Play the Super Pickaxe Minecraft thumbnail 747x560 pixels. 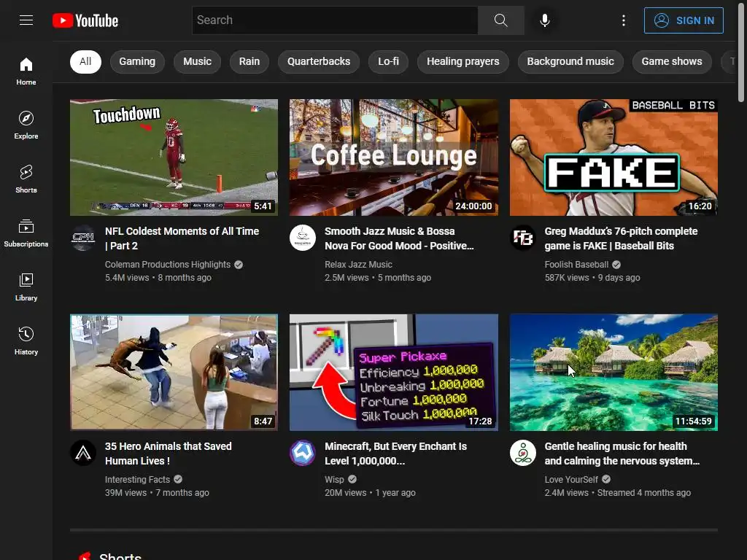click(x=394, y=373)
